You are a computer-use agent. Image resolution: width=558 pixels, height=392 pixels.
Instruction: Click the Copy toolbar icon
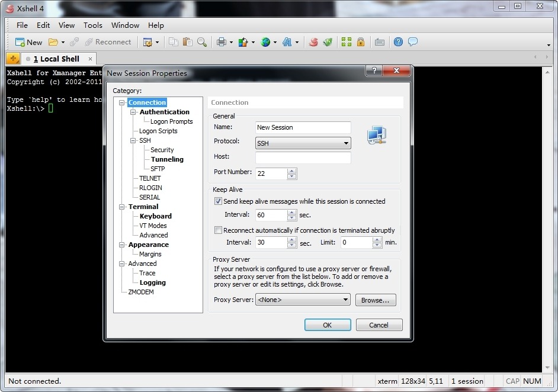click(174, 42)
